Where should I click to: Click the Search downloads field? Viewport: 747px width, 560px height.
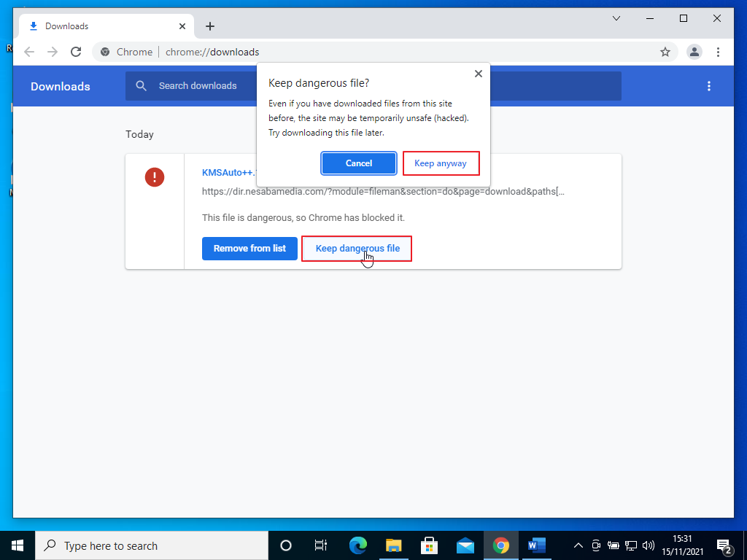[373, 86]
